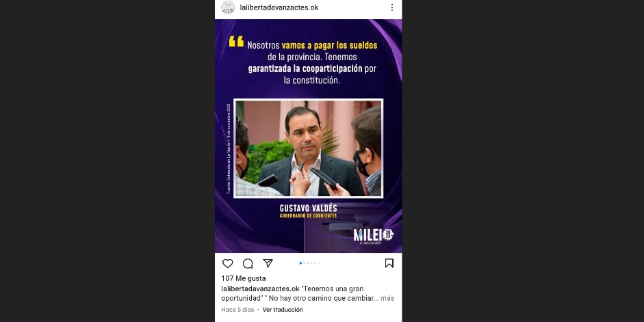Click 'Hace 5 días' timestamp
The height and width of the screenshot is (322, 644).
click(237, 310)
